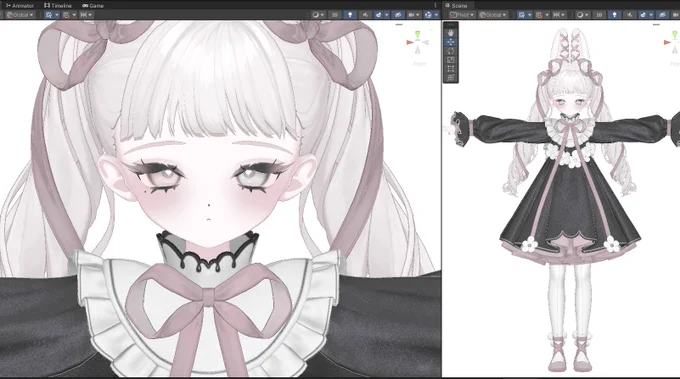Expand increment snapping arrow in close-up face view

pyautogui.click(x=90, y=15)
